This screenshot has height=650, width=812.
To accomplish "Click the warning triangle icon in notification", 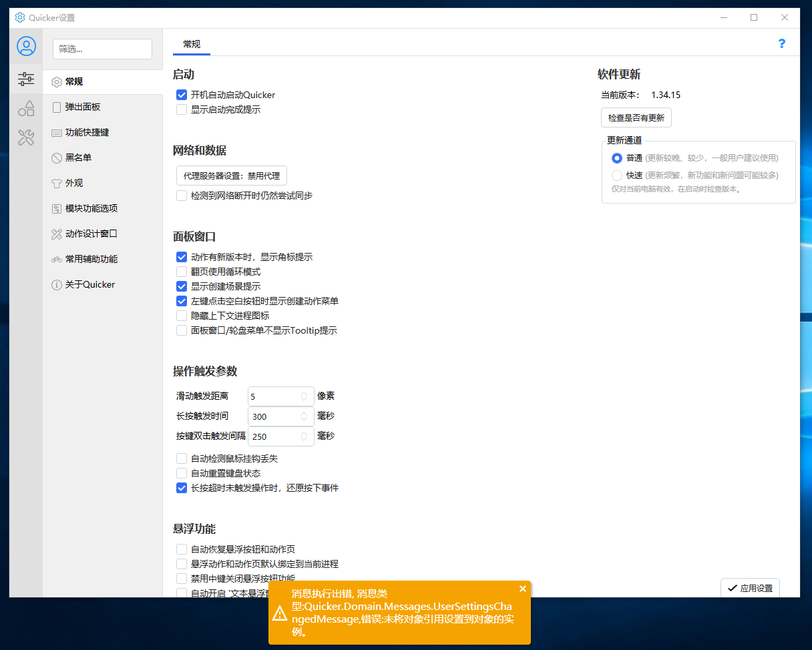I will click(280, 613).
